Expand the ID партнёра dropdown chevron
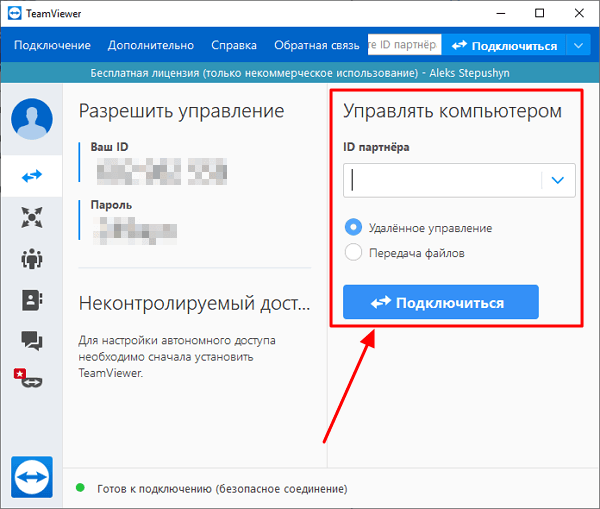The height and width of the screenshot is (509, 600). point(558,180)
